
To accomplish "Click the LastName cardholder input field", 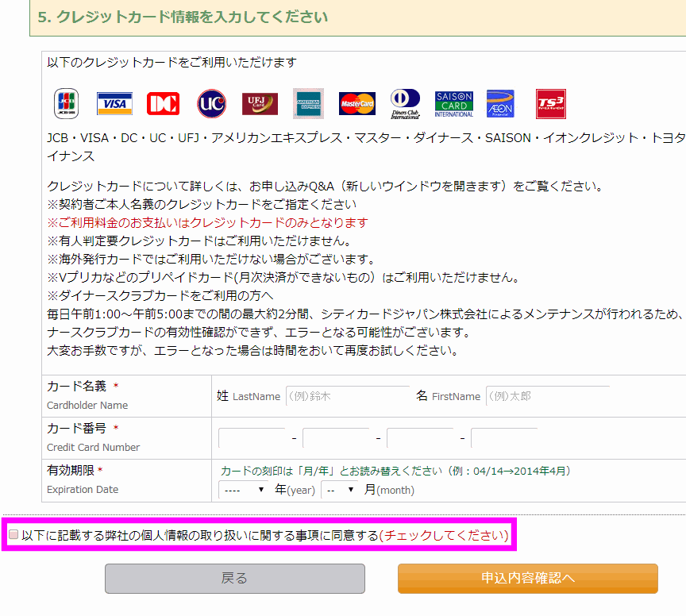I will pyautogui.click(x=347, y=396).
